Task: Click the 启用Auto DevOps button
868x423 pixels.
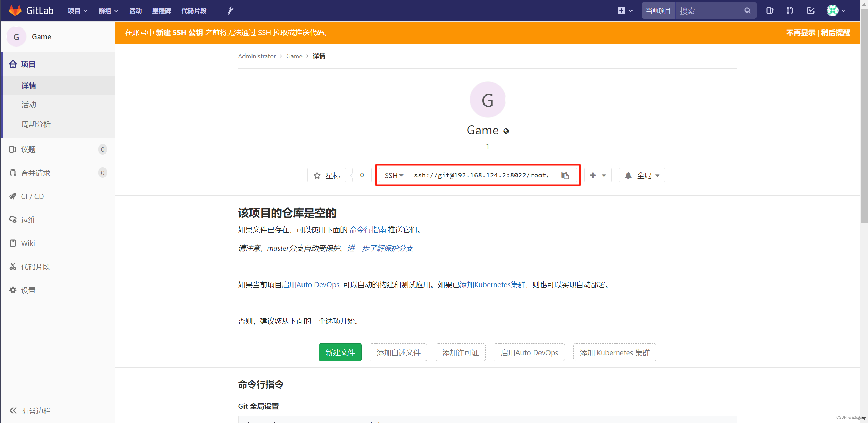Action: [529, 353]
